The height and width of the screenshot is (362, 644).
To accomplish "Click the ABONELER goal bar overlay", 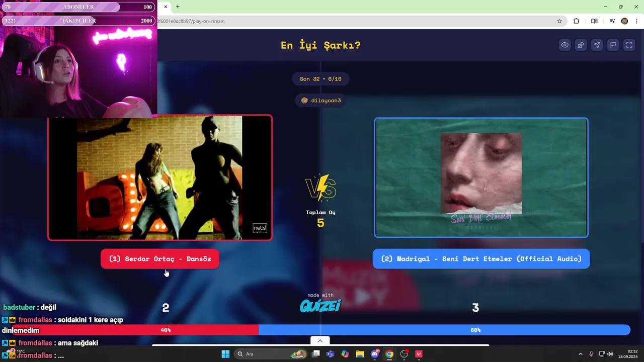I will [78, 7].
